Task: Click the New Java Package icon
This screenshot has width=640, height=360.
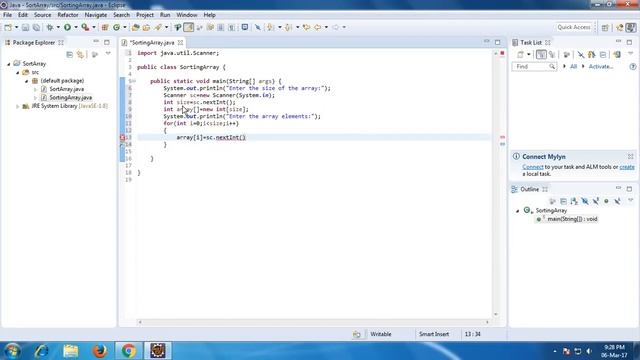Action: [105, 27]
